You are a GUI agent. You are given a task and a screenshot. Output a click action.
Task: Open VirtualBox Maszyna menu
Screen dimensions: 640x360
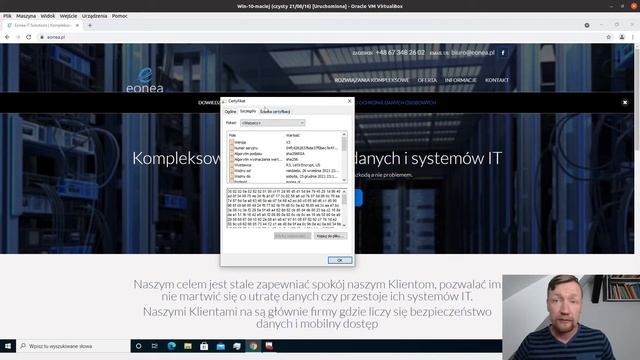pos(26,16)
